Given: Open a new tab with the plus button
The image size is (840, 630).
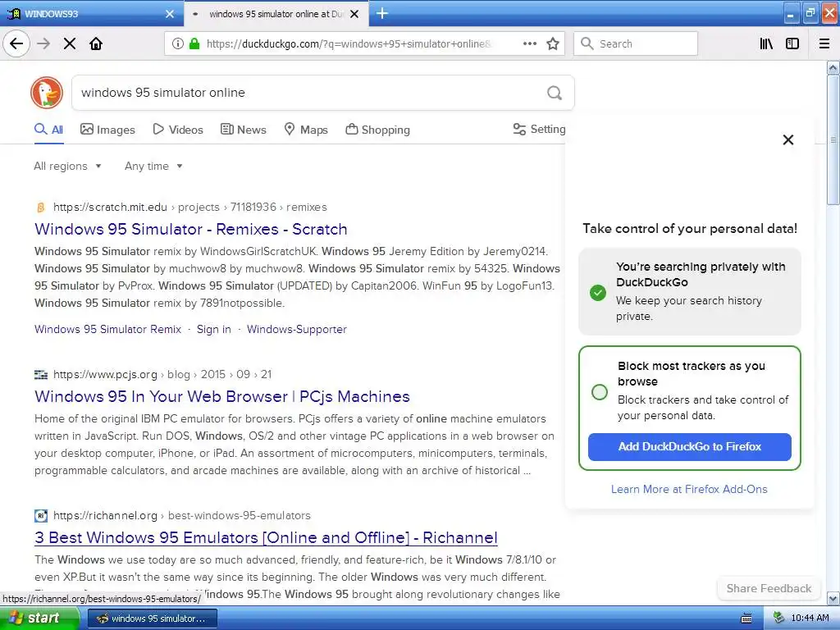Looking at the screenshot, I should (382, 13).
